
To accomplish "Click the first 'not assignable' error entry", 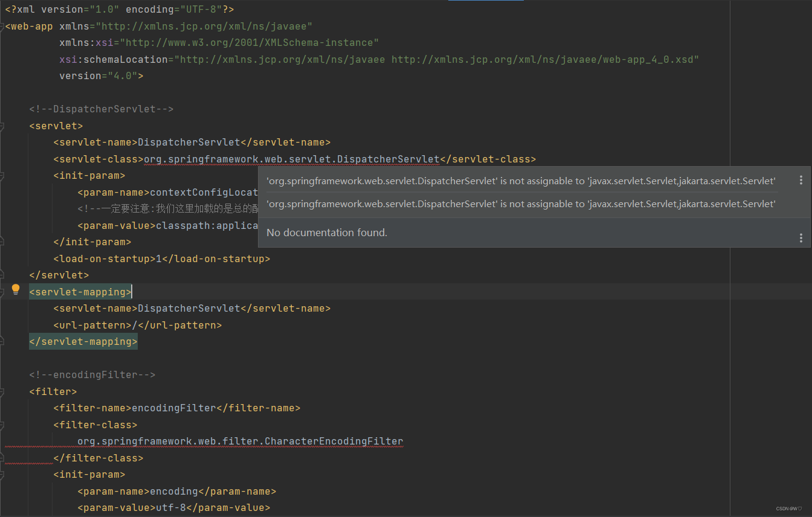I will tap(521, 179).
